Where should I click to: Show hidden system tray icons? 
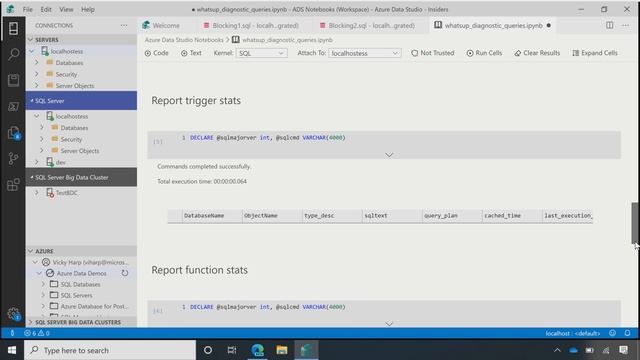tap(557, 350)
